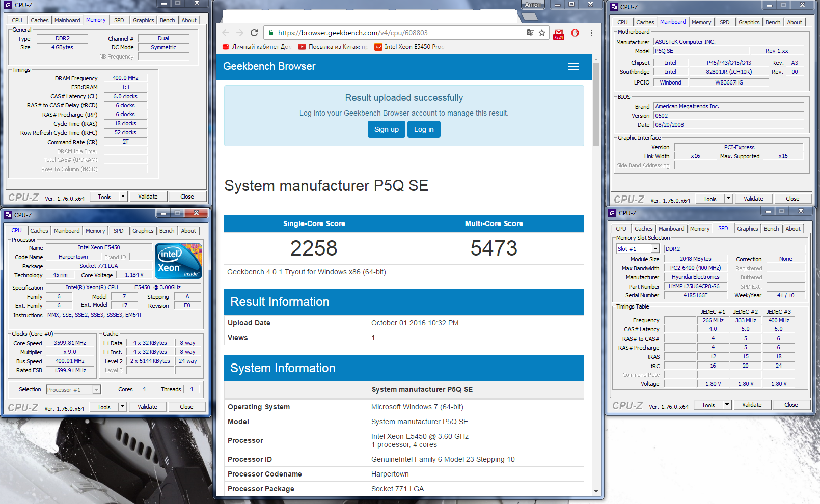Screen dimensions: 820x504
Task: Reload the Geekbench page
Action: tap(254, 33)
